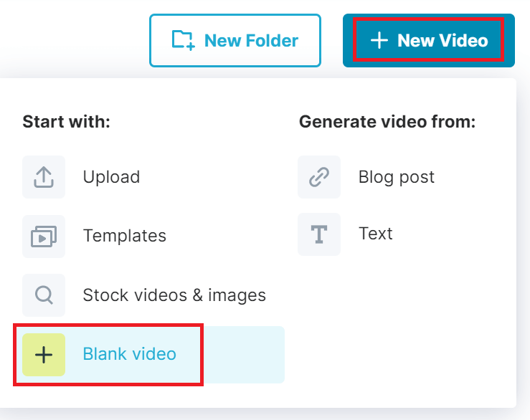
Task: Click the folder-plus icon in New Folder
Action: point(183,40)
